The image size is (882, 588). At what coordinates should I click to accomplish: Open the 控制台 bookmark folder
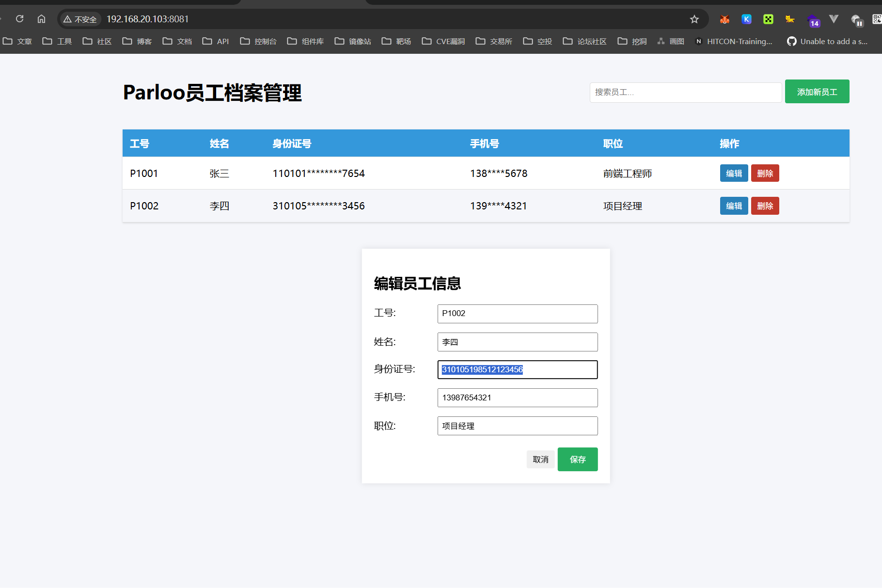point(258,41)
